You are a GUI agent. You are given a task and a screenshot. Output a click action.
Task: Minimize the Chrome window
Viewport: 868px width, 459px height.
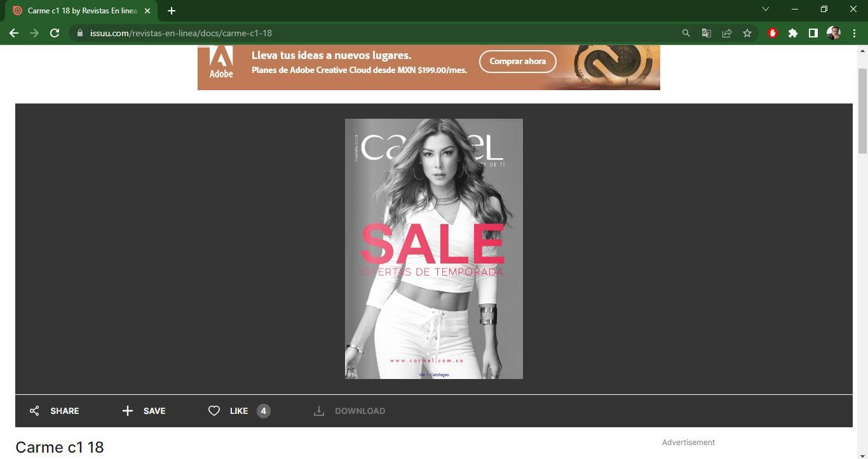point(795,9)
